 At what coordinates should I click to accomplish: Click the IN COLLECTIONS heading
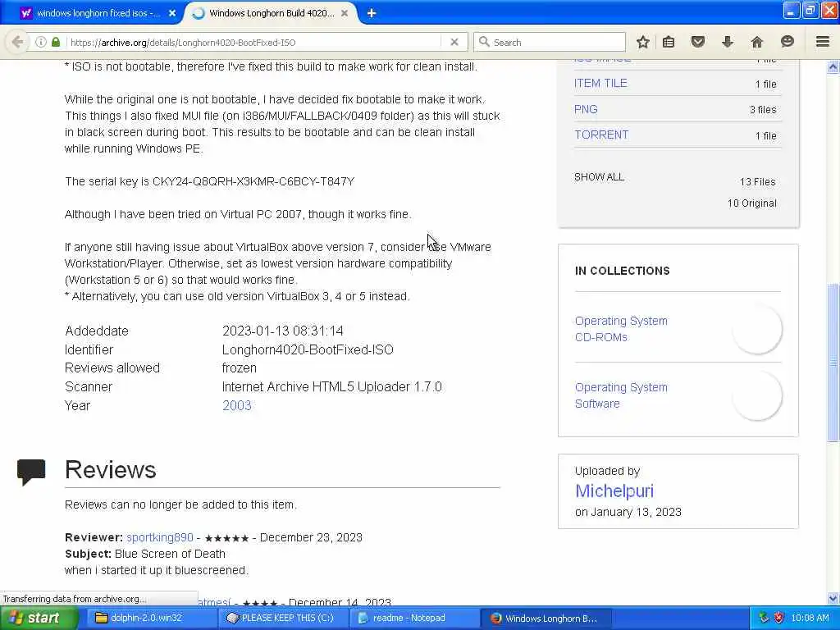[622, 271]
